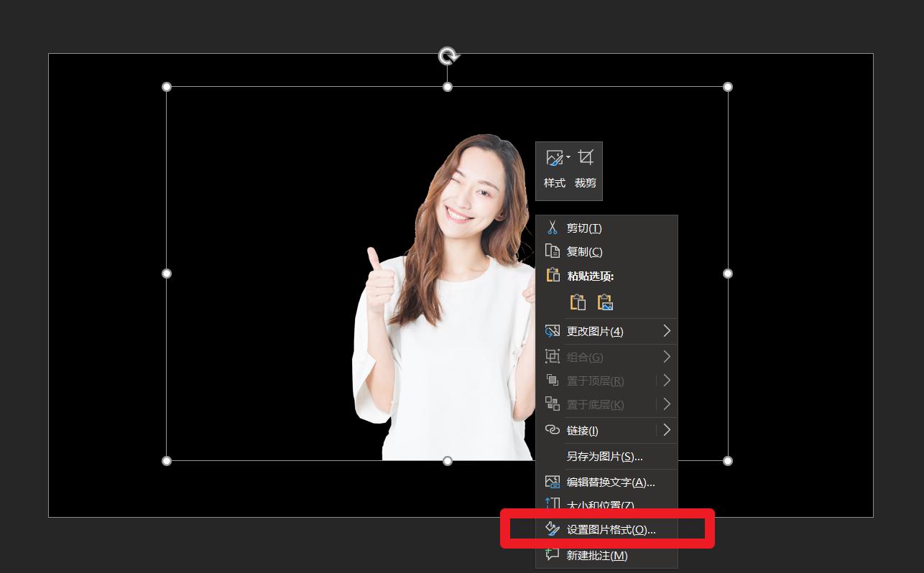Click the rotation handle above the picture

click(448, 55)
